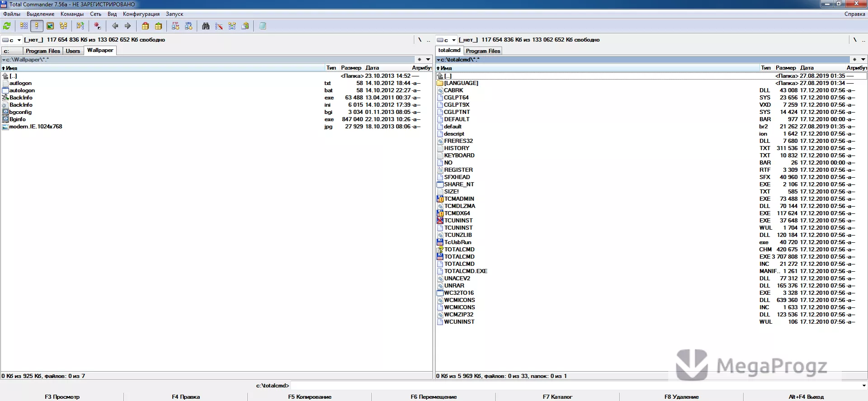The width and height of the screenshot is (868, 401).
Task: Click the F3 Просмотр button
Action: 62,397
